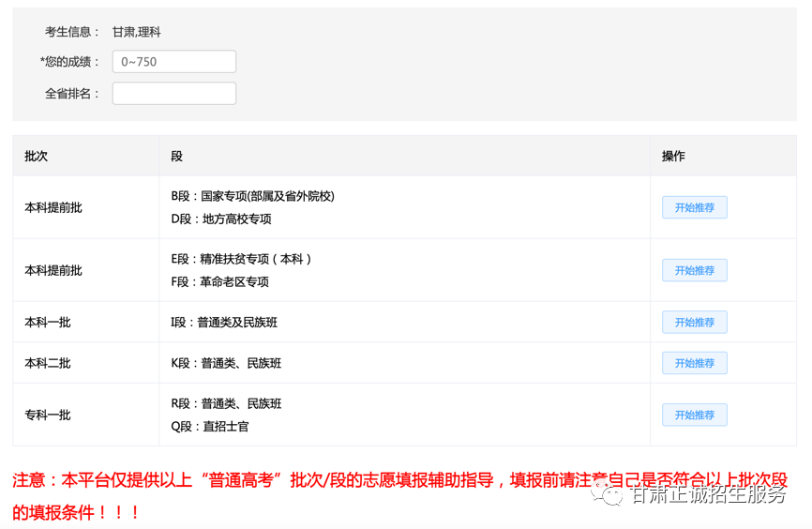The height and width of the screenshot is (529, 812).
Task: Click the 专科一批 batch cell
Action: pos(48,415)
